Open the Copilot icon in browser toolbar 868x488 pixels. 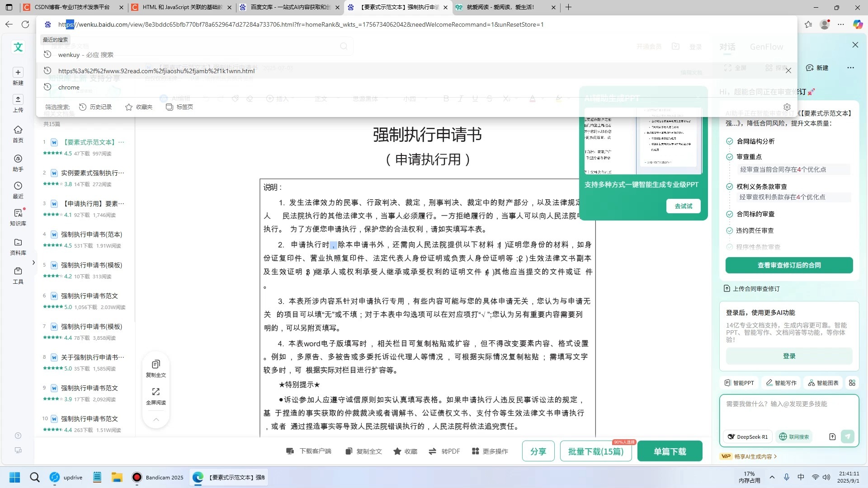tap(858, 24)
